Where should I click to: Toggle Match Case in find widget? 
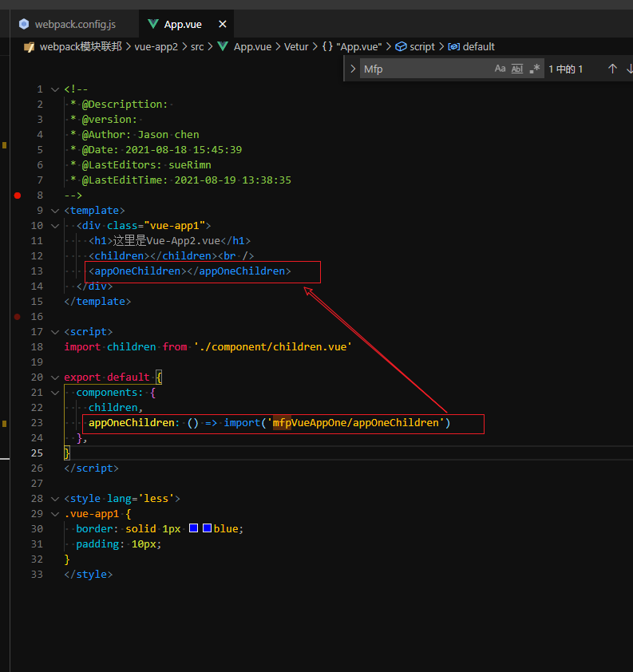(x=500, y=69)
